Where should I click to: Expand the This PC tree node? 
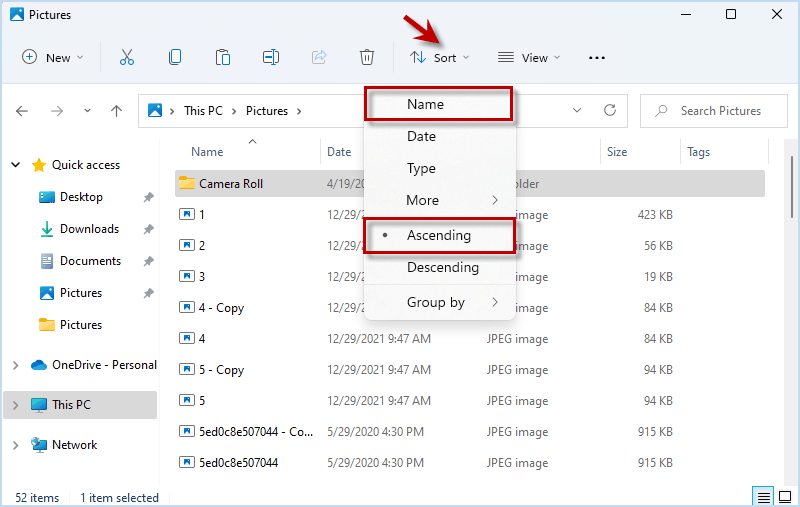click(16, 405)
